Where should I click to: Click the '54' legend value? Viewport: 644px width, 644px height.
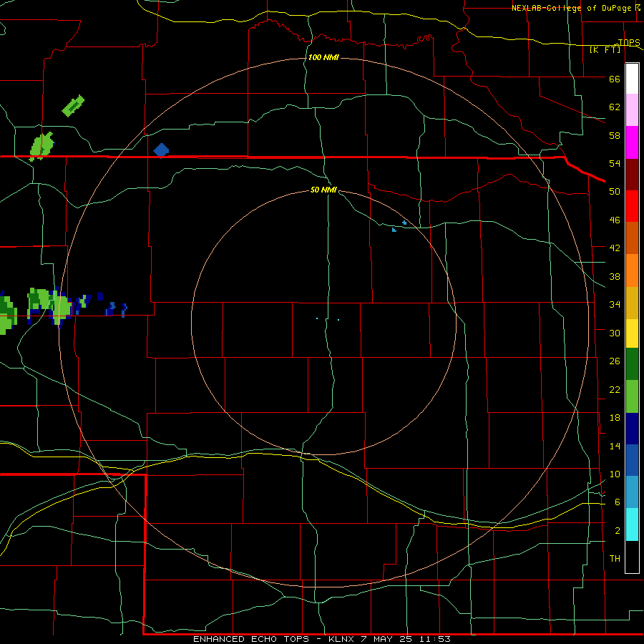tap(615, 163)
